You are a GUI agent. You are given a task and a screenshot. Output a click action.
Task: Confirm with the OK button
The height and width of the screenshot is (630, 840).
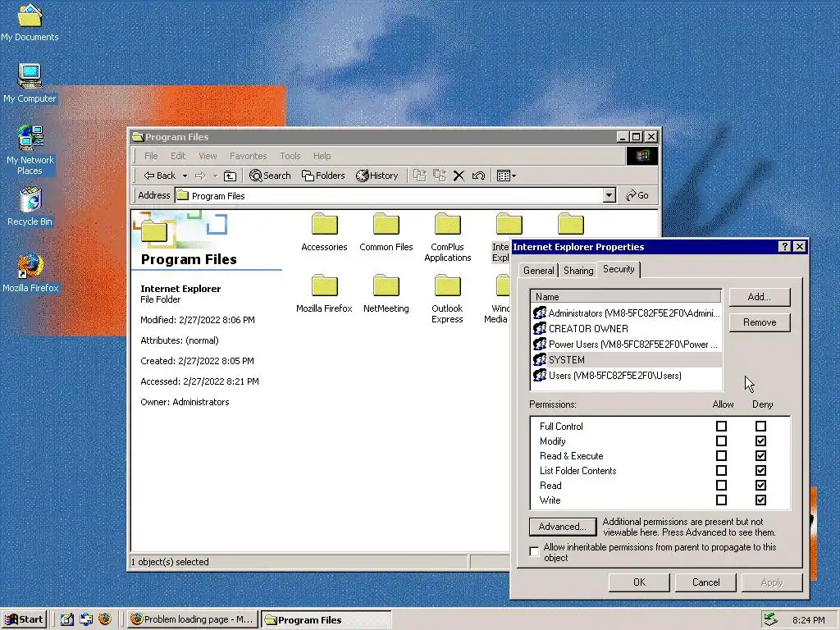tap(639, 582)
